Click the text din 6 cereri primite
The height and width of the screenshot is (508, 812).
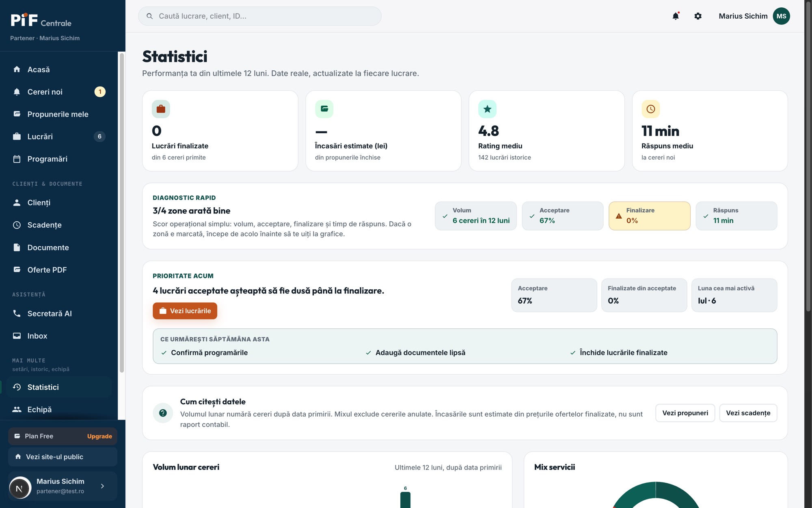coord(179,157)
